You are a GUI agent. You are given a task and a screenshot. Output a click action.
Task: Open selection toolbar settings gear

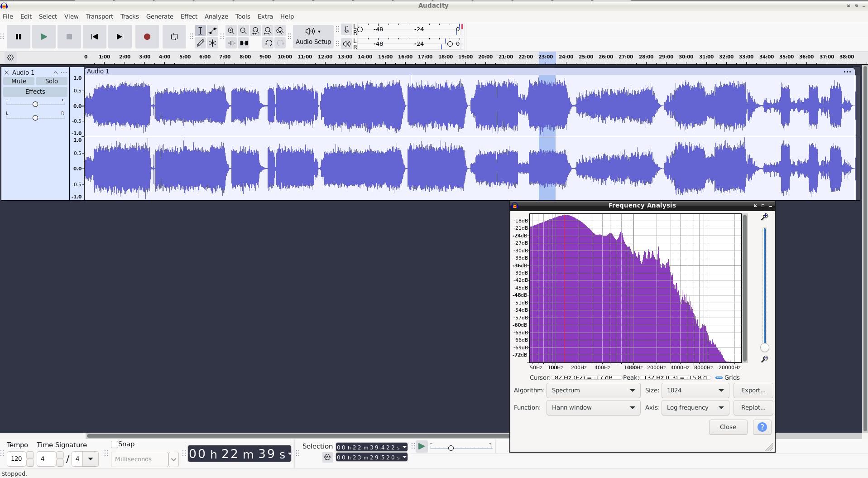pyautogui.click(x=327, y=458)
